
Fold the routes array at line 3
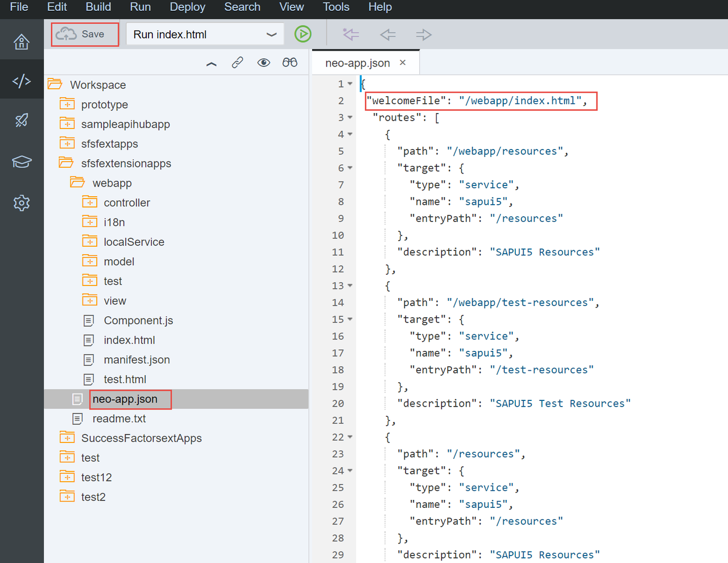point(350,117)
